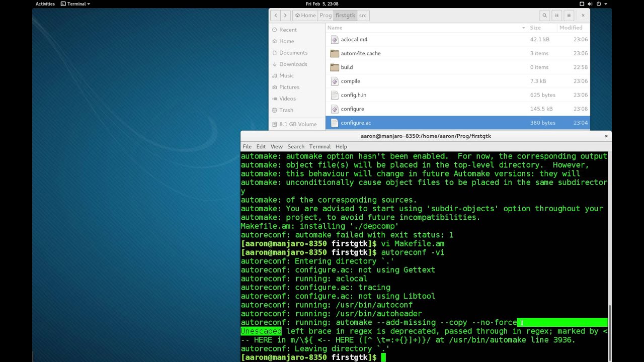The image size is (644, 362).
Task: Go to src in the path bar
Action: coord(363,16)
